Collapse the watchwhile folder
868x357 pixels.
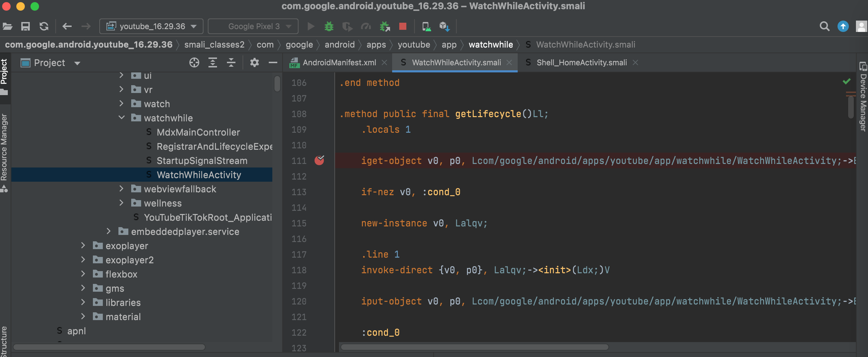[121, 117]
